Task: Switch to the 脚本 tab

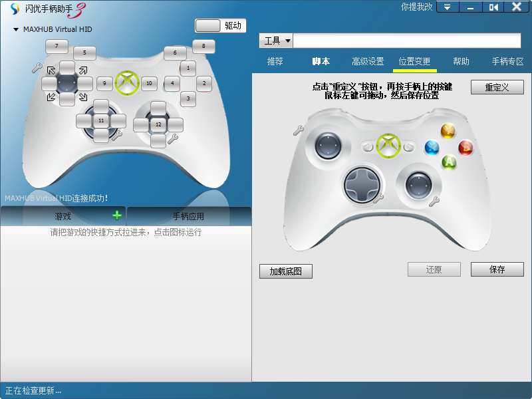Action: click(321, 61)
